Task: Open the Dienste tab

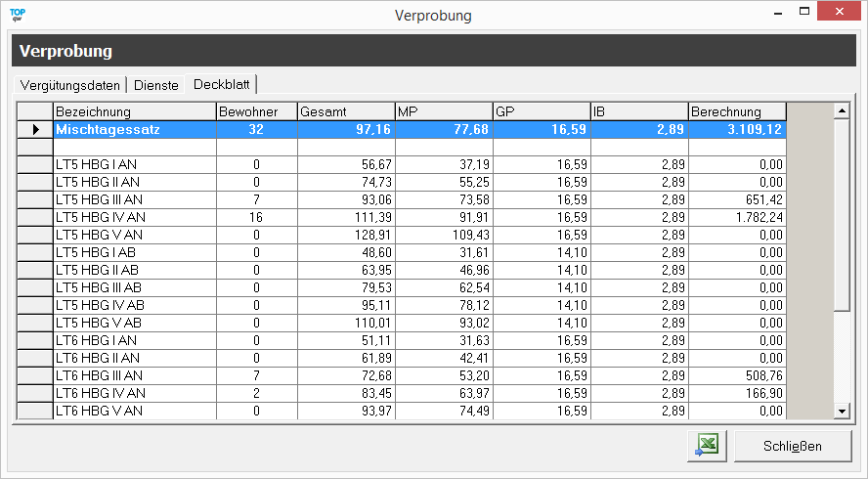Action: pos(156,85)
